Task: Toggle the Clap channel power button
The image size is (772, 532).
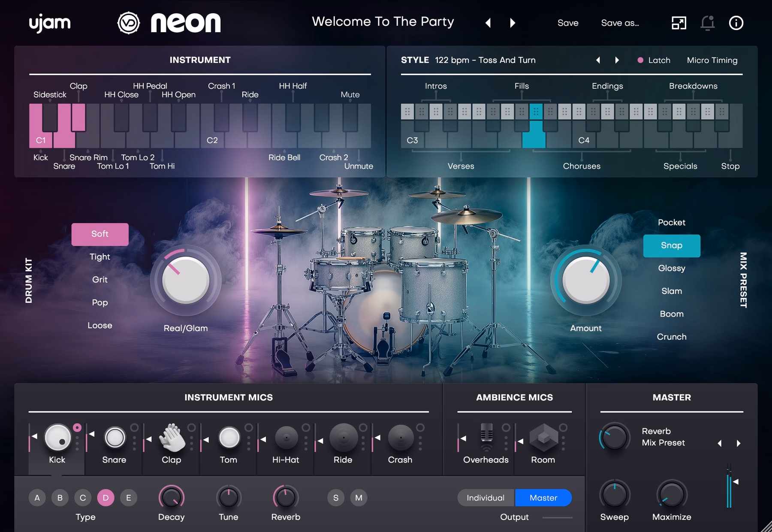Action: click(191, 427)
